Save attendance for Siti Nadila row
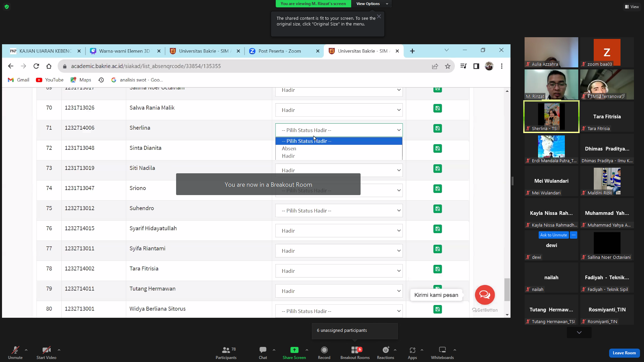This screenshot has width=644, height=362. tap(437, 169)
